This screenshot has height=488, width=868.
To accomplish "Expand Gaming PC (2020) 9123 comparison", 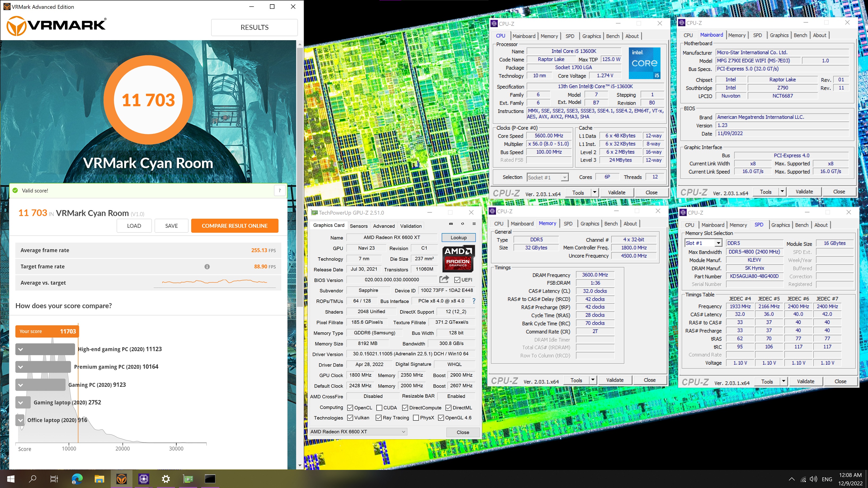I will 20,385.
